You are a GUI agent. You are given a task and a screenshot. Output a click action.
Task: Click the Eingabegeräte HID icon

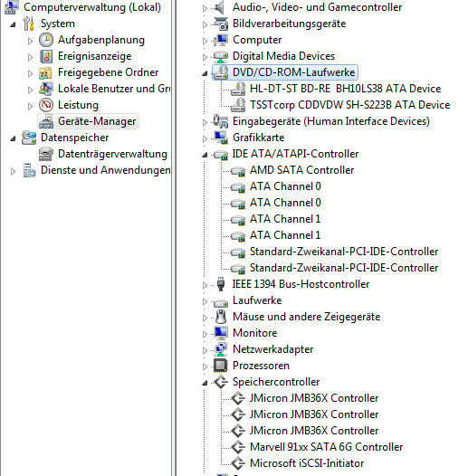(221, 121)
